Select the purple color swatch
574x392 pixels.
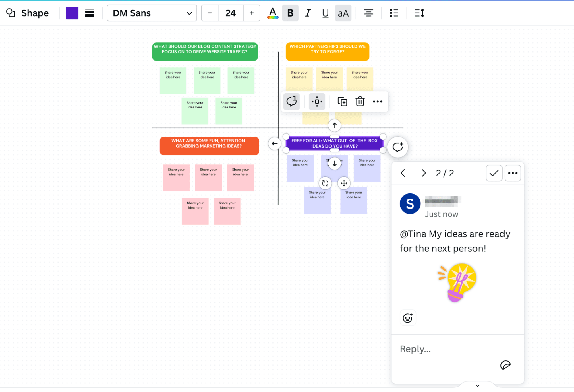tap(72, 13)
